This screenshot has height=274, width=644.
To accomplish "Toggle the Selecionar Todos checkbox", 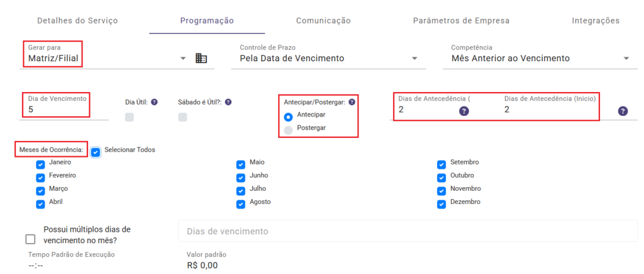I will click(96, 152).
